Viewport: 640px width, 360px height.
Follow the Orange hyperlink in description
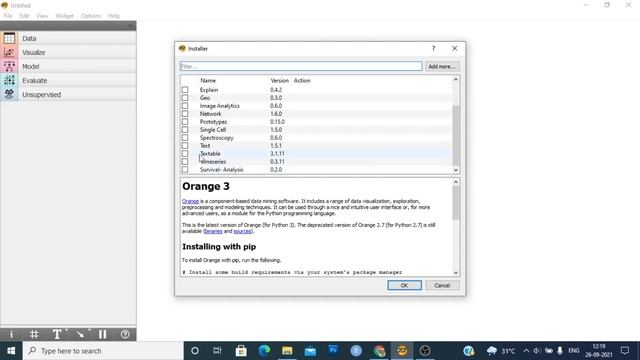click(x=190, y=201)
